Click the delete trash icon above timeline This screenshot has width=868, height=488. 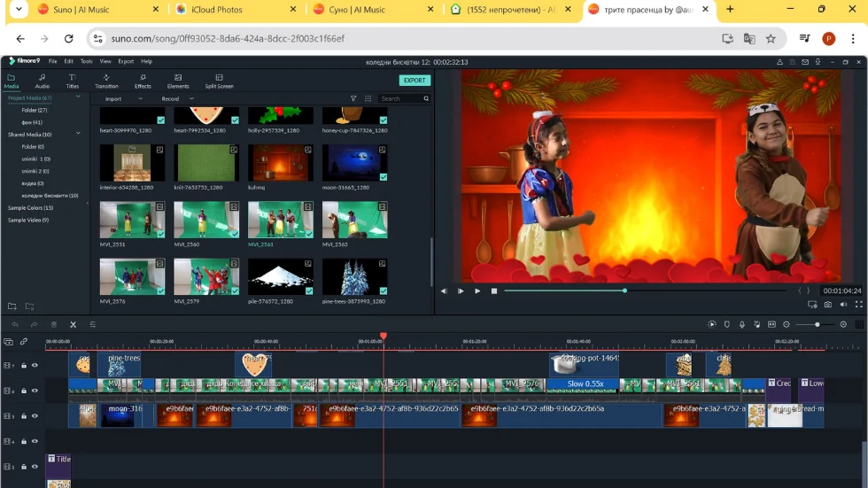(54, 325)
